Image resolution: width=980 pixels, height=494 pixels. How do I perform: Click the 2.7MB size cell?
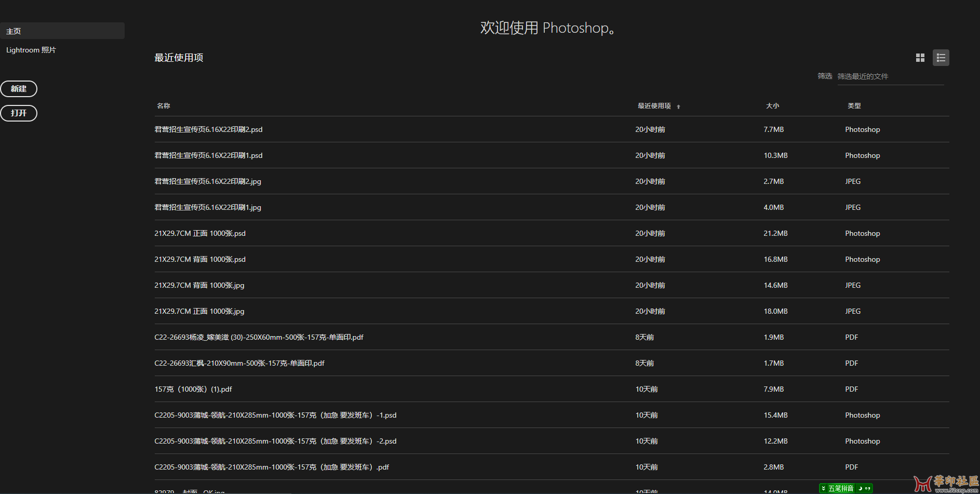click(774, 181)
